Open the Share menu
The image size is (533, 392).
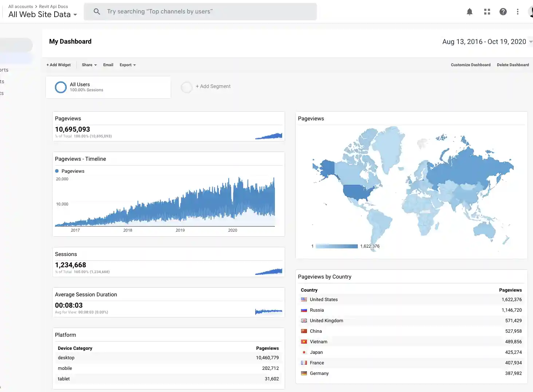tap(88, 65)
